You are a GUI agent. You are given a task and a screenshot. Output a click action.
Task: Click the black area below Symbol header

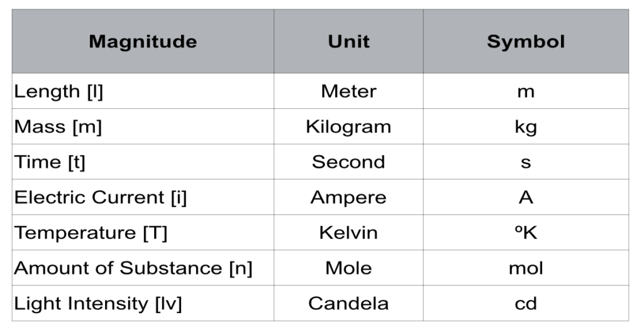(526, 189)
